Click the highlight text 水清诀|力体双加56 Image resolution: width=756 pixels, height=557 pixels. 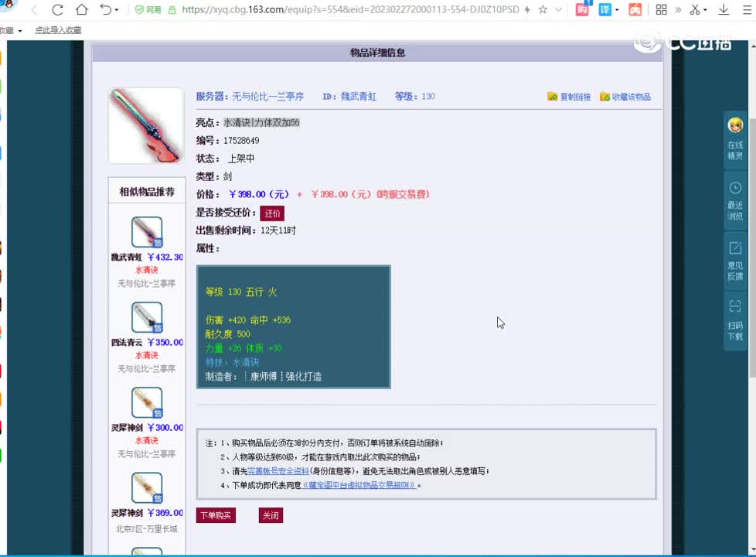261,122
